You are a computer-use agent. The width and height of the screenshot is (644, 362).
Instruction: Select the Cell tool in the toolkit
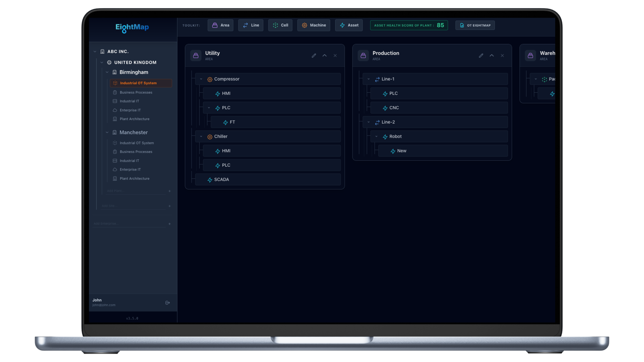tap(280, 25)
